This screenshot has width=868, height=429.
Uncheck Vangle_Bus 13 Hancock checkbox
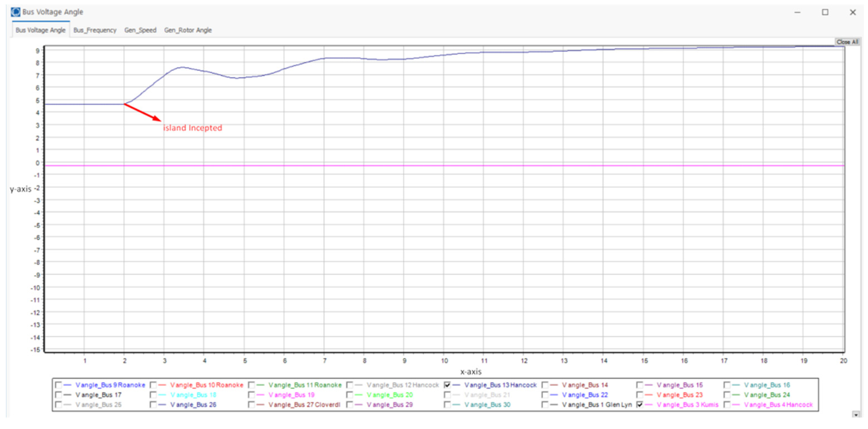(x=447, y=385)
